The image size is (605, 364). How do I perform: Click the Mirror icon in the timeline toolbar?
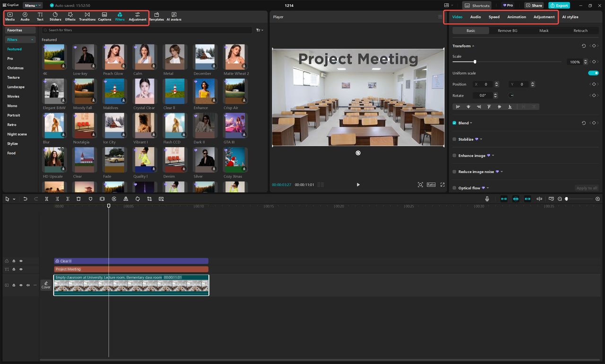[126, 199]
